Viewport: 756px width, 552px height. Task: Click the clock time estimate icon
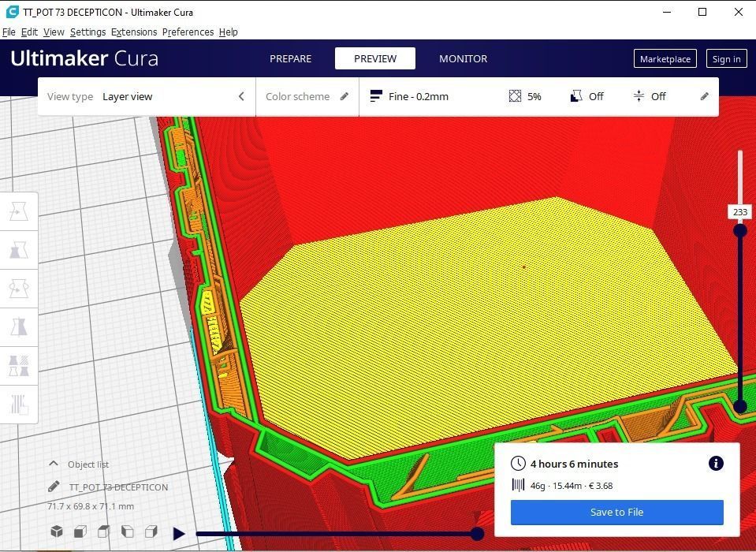(x=518, y=464)
